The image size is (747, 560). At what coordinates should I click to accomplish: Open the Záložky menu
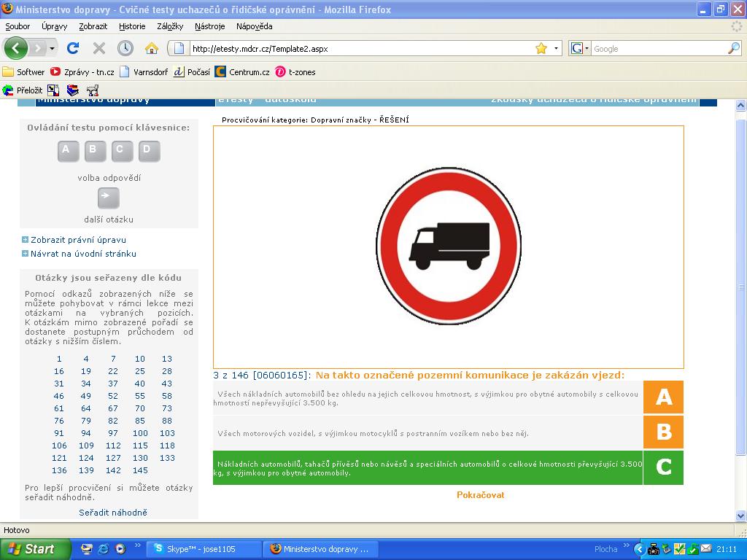pyautogui.click(x=170, y=26)
